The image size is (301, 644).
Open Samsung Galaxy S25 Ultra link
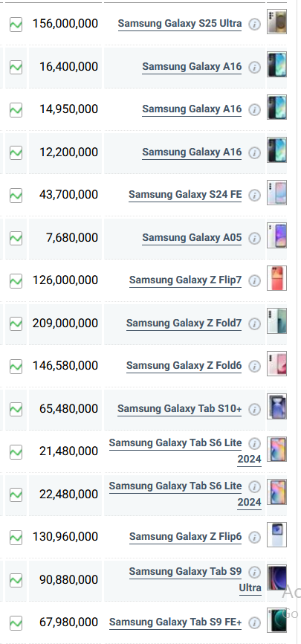(180, 24)
